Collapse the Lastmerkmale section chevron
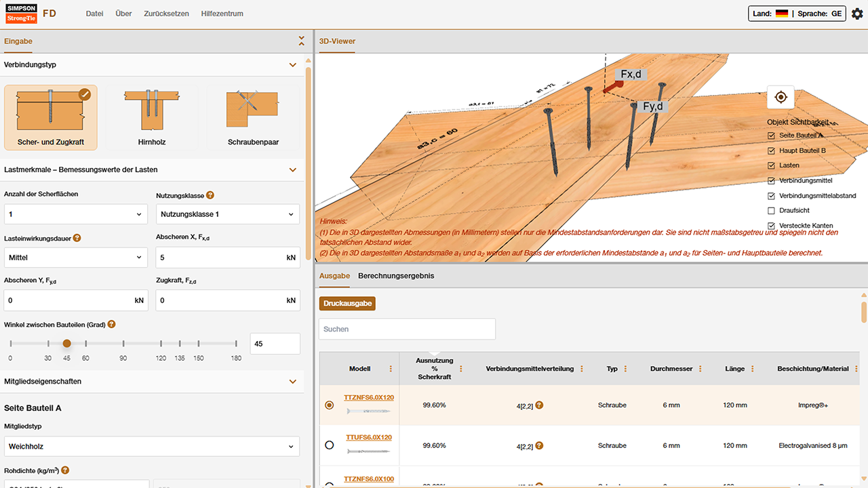 click(293, 169)
